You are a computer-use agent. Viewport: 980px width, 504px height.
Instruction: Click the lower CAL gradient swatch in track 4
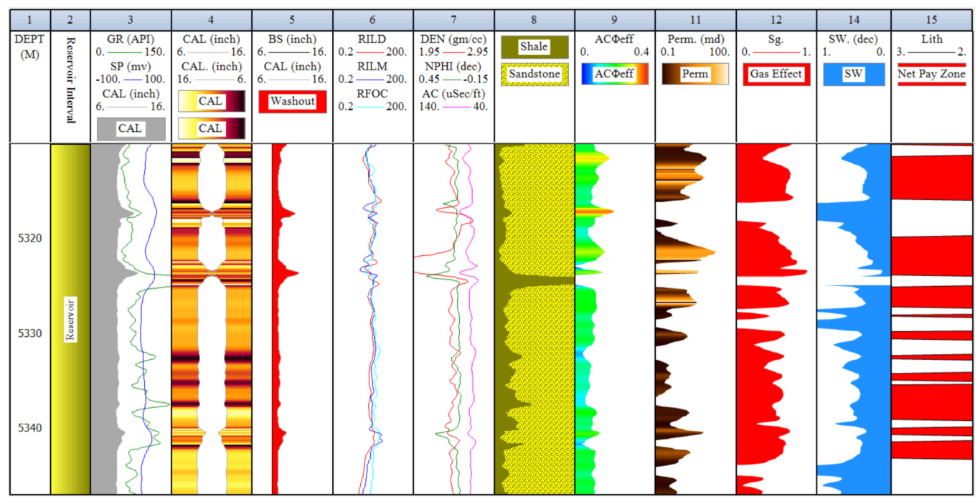tap(212, 128)
